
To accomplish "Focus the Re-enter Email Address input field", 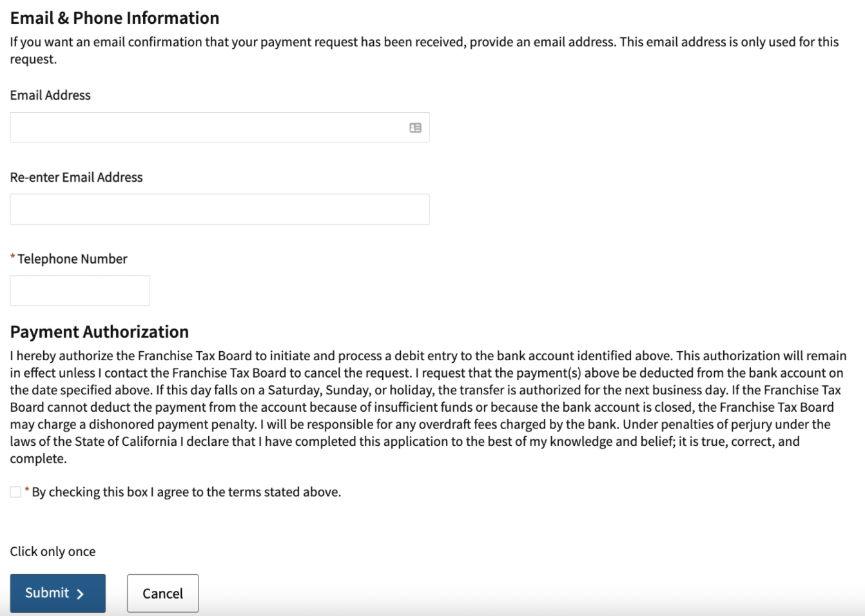I will (x=219, y=209).
